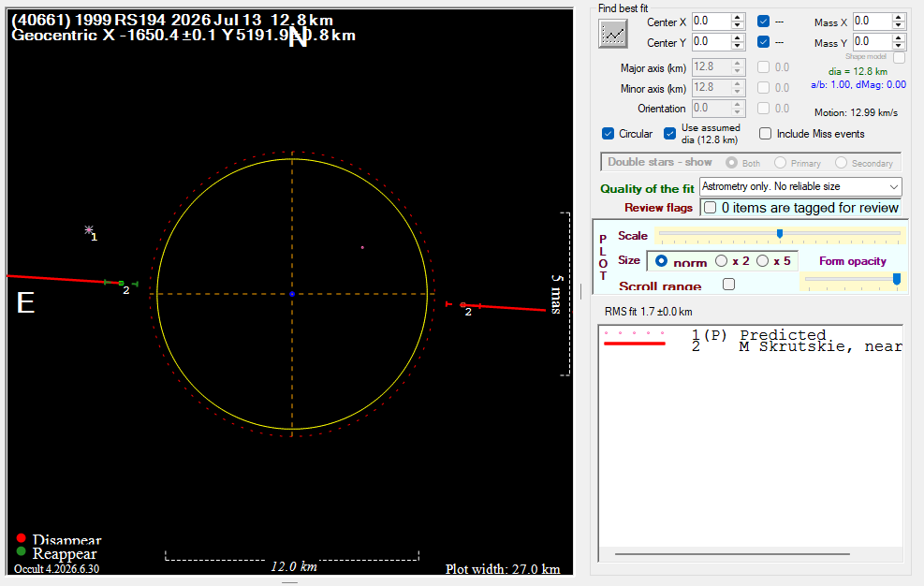Toggle the Minor axis fit checkbox
Image resolution: width=924 pixels, height=586 pixels.
764,88
